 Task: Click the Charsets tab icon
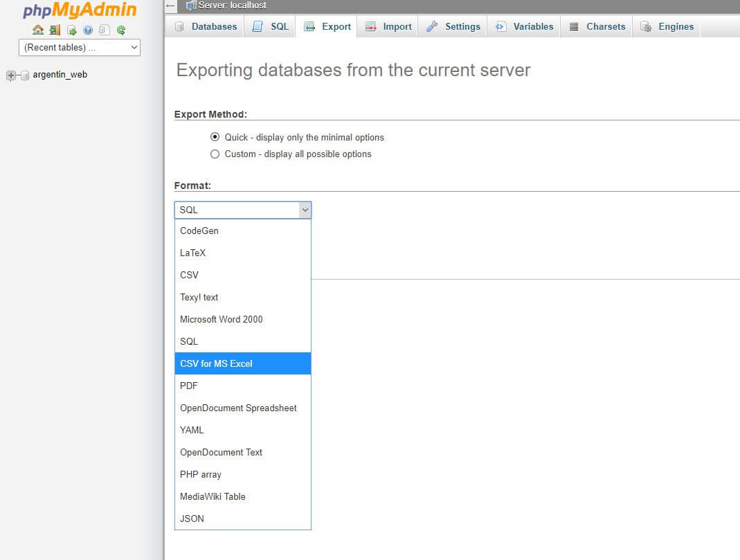(574, 26)
